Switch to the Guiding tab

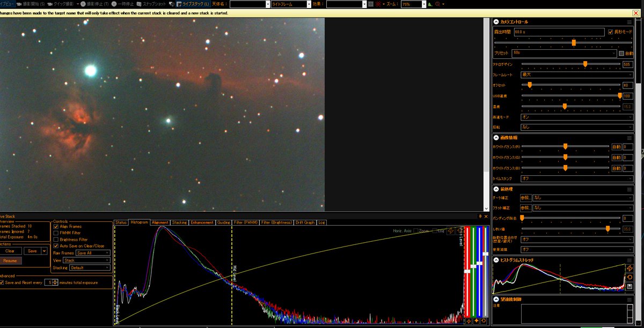pyautogui.click(x=224, y=222)
